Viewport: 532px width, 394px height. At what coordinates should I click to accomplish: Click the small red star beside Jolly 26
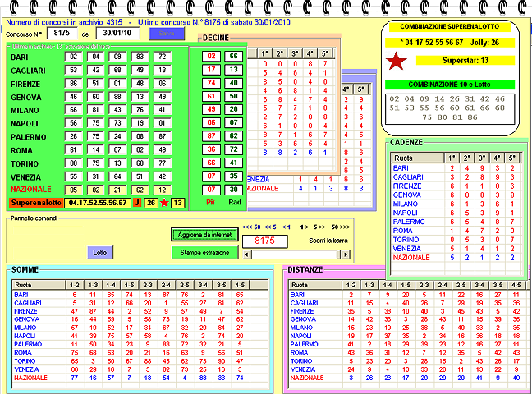[x=164, y=203]
